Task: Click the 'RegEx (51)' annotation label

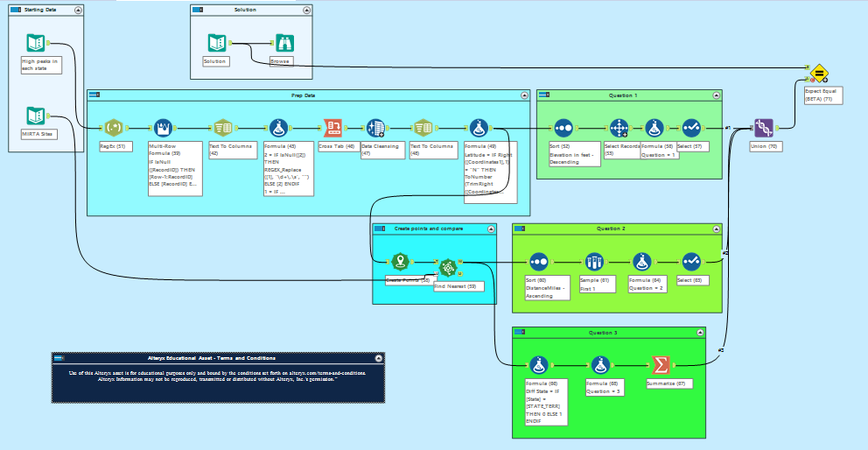Action: (x=115, y=147)
